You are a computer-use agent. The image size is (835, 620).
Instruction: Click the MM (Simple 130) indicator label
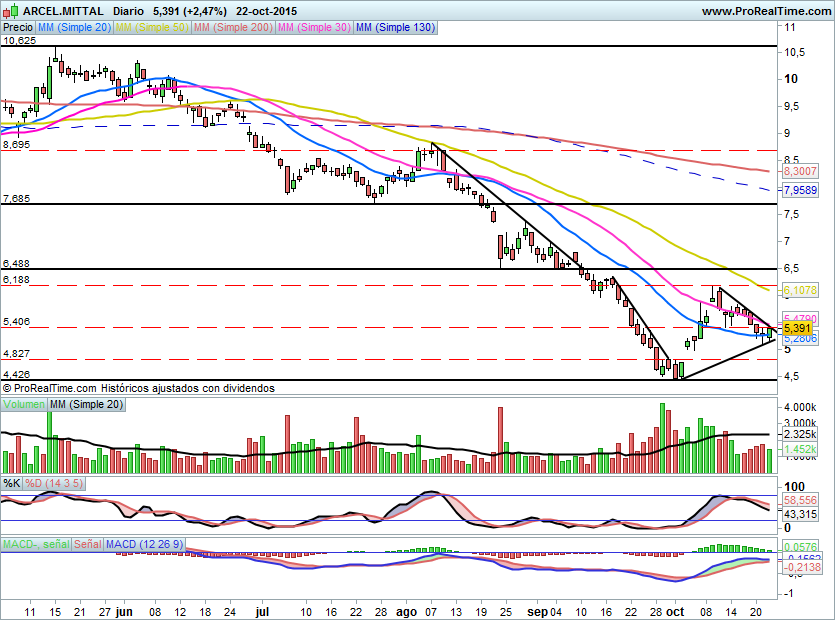395,28
